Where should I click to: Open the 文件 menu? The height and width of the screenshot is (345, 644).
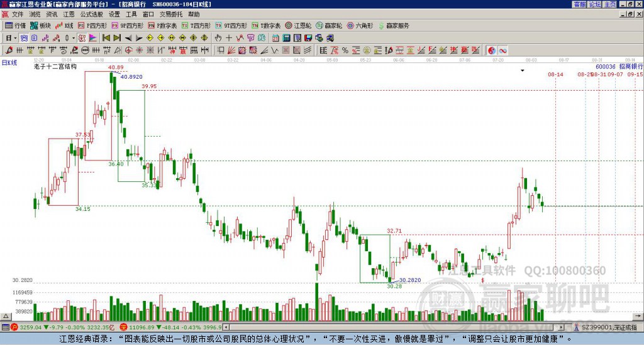point(18,14)
